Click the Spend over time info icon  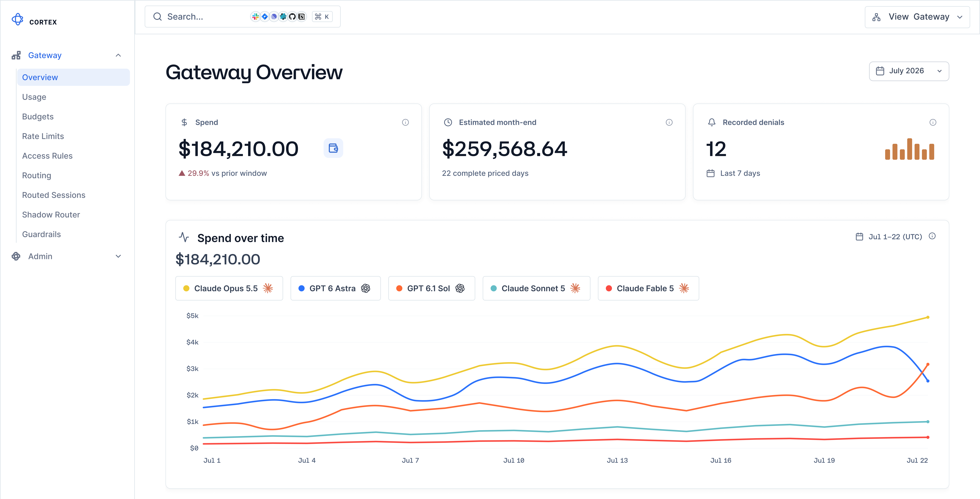(x=932, y=236)
